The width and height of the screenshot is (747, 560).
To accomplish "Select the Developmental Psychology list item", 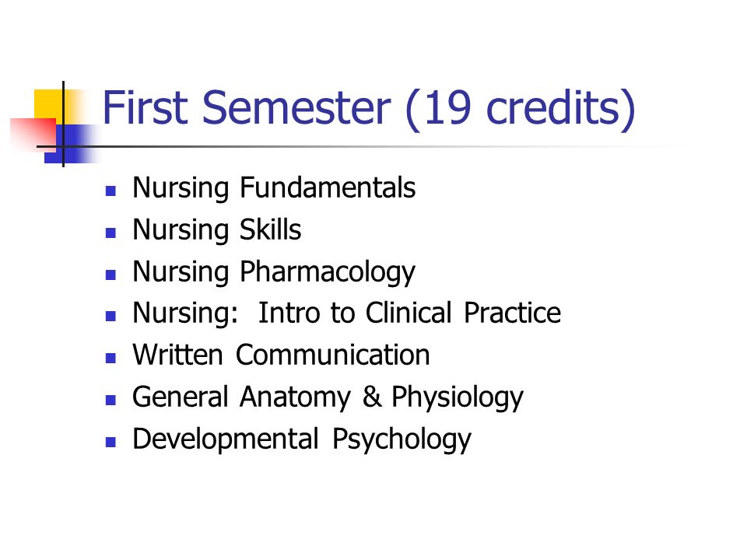I will point(302,439).
